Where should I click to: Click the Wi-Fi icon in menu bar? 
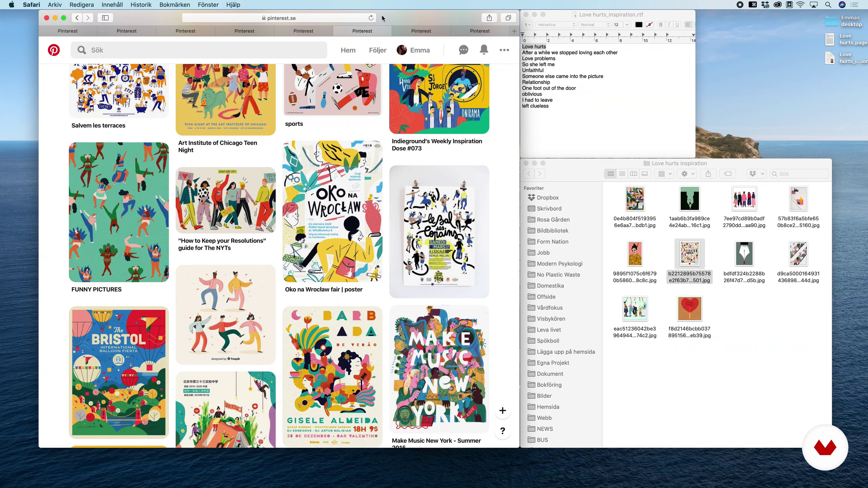pos(801,5)
